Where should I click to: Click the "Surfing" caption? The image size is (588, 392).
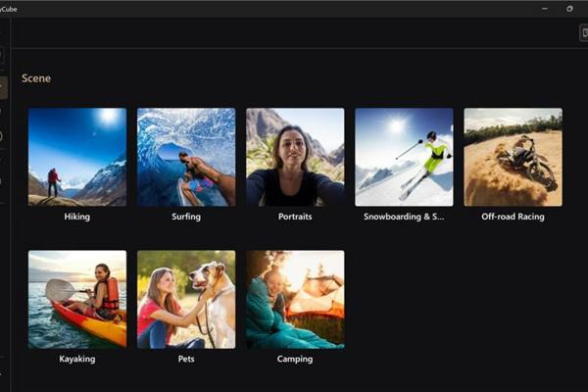(186, 217)
